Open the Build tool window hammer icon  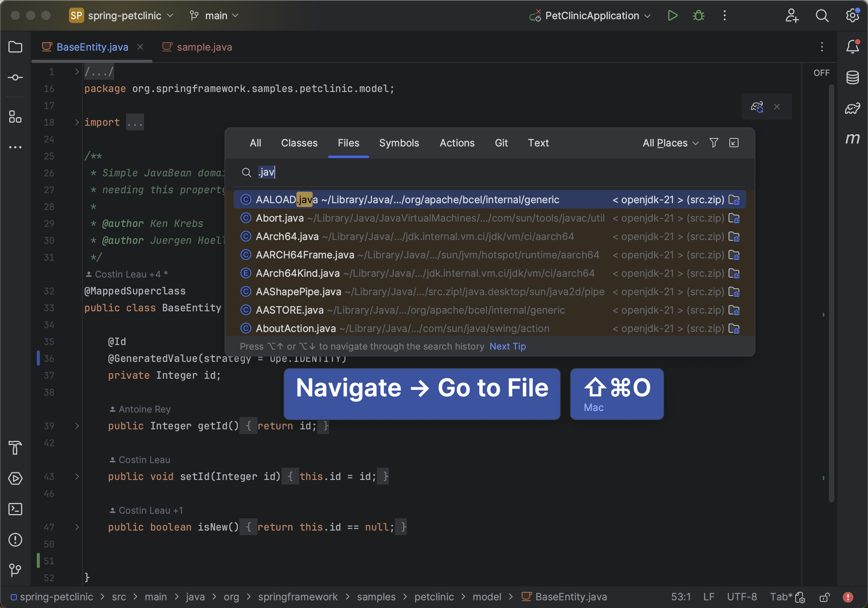click(15, 448)
